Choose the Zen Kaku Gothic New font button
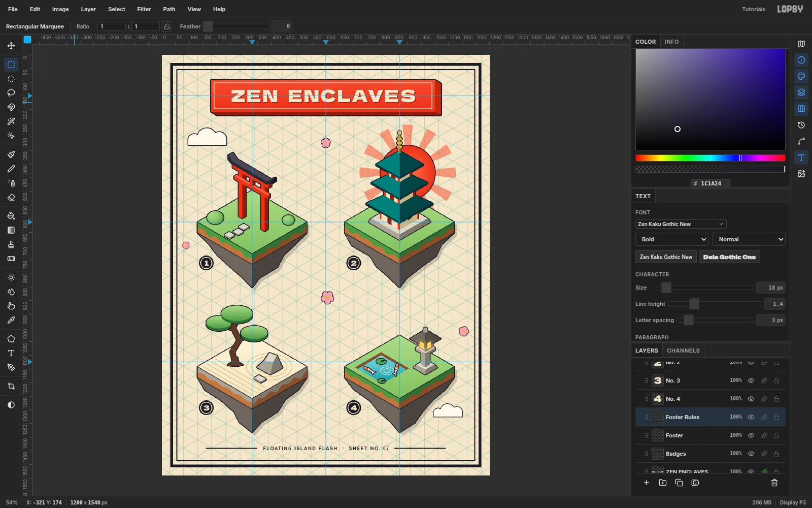Image resolution: width=812 pixels, height=508 pixels. click(x=666, y=257)
